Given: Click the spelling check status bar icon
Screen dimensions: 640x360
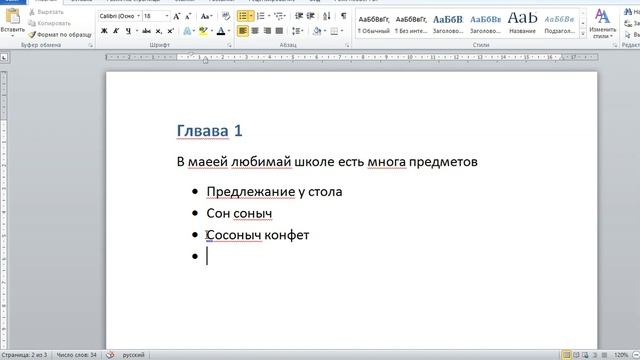Looking at the screenshot, I should [110, 355].
